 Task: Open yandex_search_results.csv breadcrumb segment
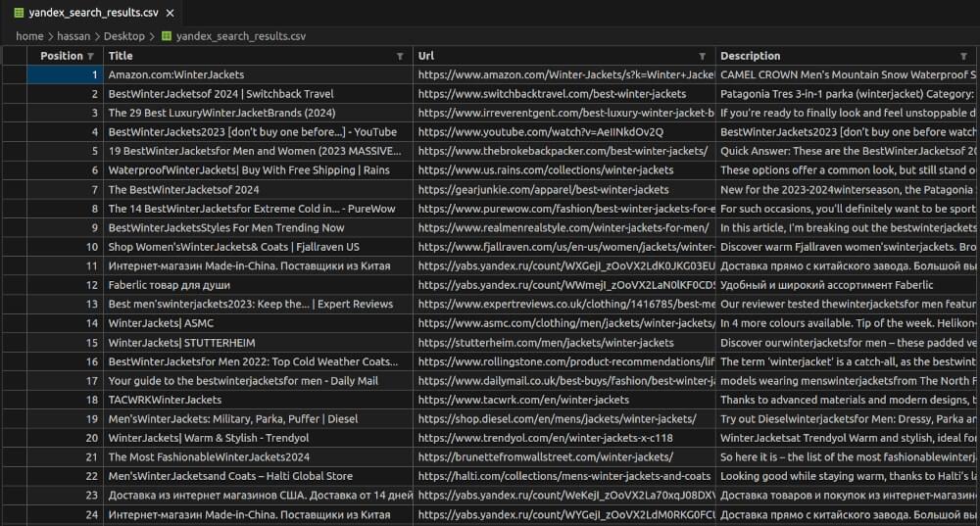coord(241,36)
